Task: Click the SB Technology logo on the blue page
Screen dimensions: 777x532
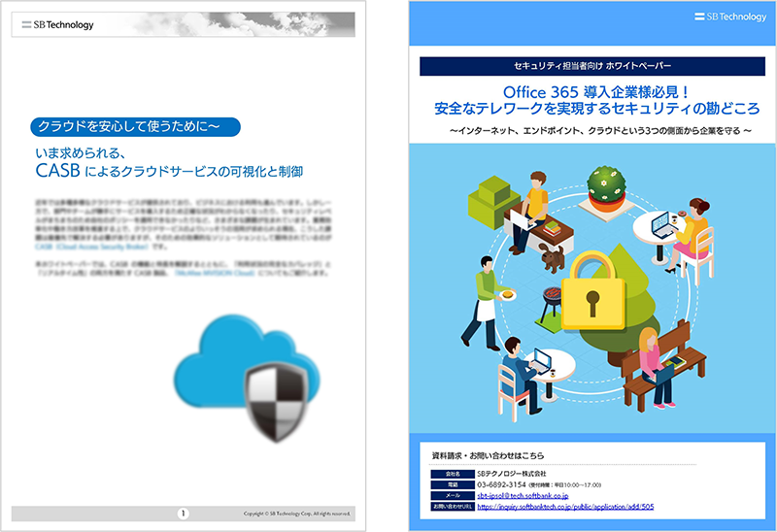Action: click(730, 17)
